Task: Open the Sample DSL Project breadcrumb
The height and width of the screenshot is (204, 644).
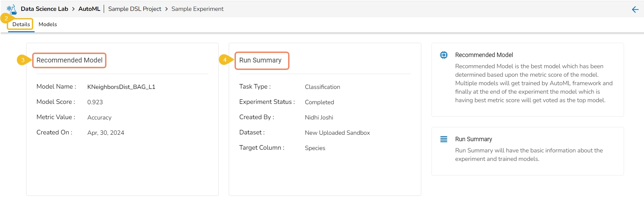Action: point(135,9)
